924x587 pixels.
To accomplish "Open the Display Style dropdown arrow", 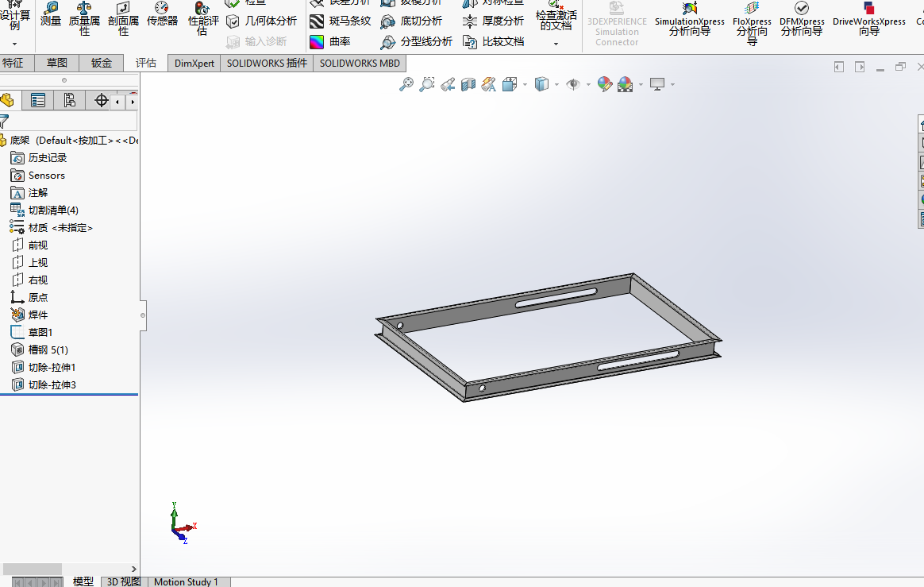I will (x=557, y=84).
